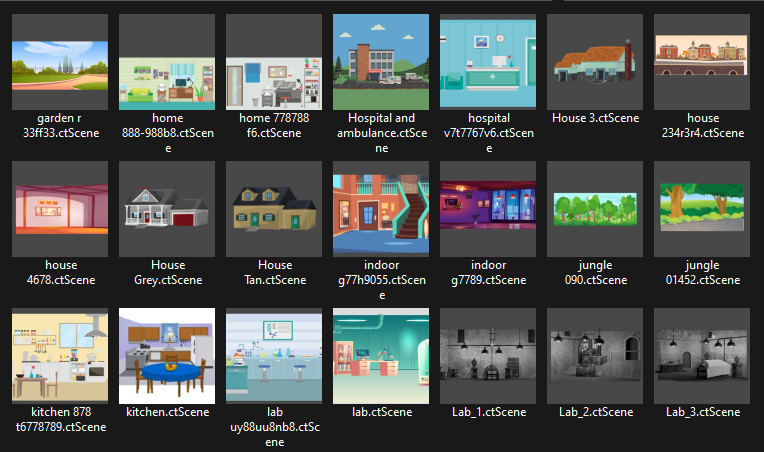764x452 pixels.
Task: Click the Lab_3.ctScene file name label
Action: (x=702, y=412)
